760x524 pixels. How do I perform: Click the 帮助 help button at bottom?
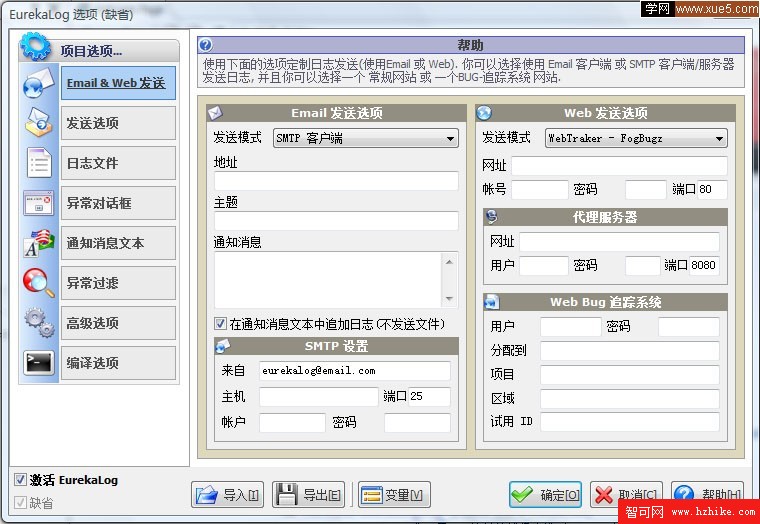tap(707, 494)
